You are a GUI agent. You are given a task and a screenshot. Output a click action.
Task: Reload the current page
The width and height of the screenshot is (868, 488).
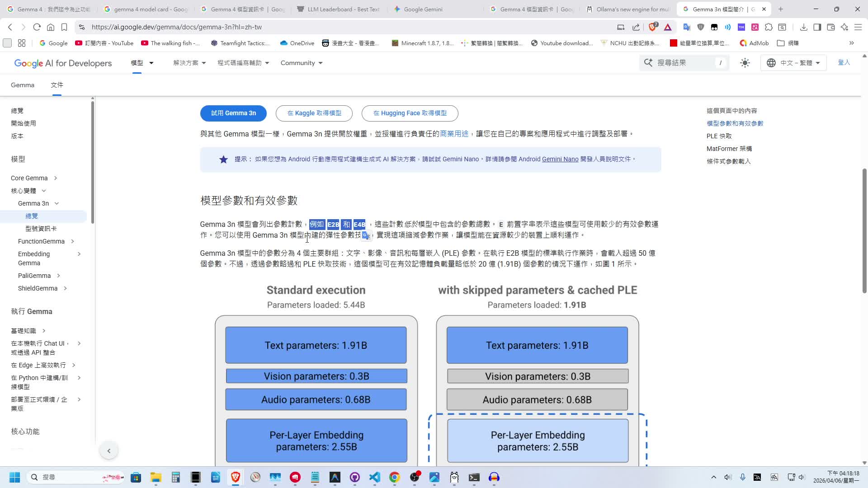(x=37, y=27)
